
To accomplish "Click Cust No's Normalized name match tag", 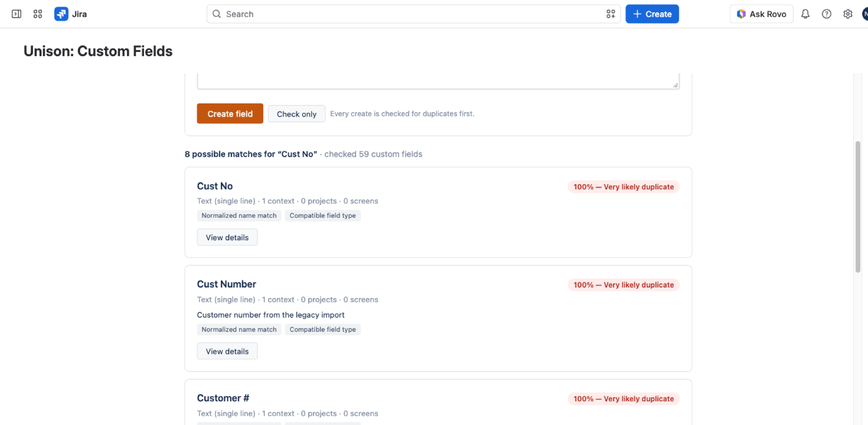I will tap(239, 216).
